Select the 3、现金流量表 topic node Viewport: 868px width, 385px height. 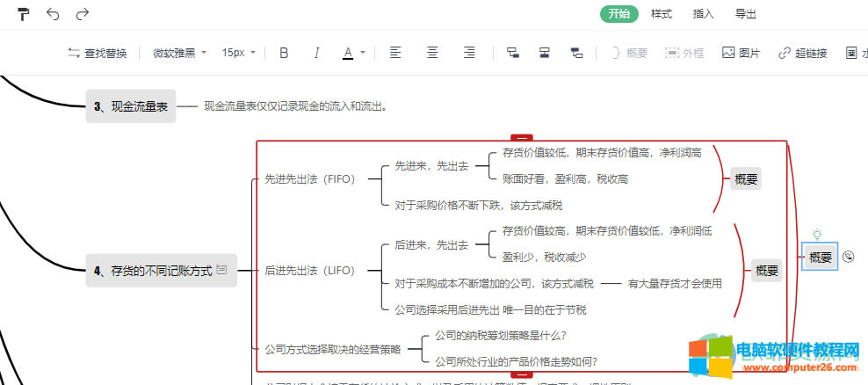click(131, 106)
